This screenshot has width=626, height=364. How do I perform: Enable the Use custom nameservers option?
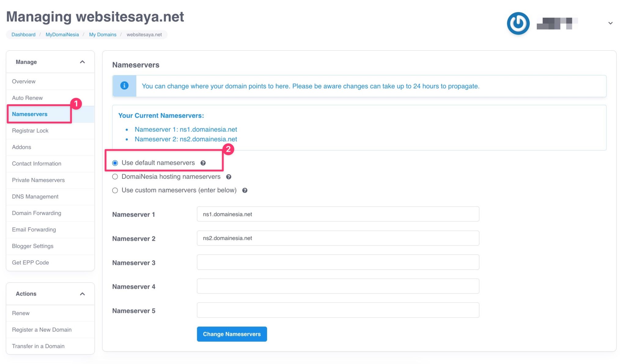(x=115, y=190)
